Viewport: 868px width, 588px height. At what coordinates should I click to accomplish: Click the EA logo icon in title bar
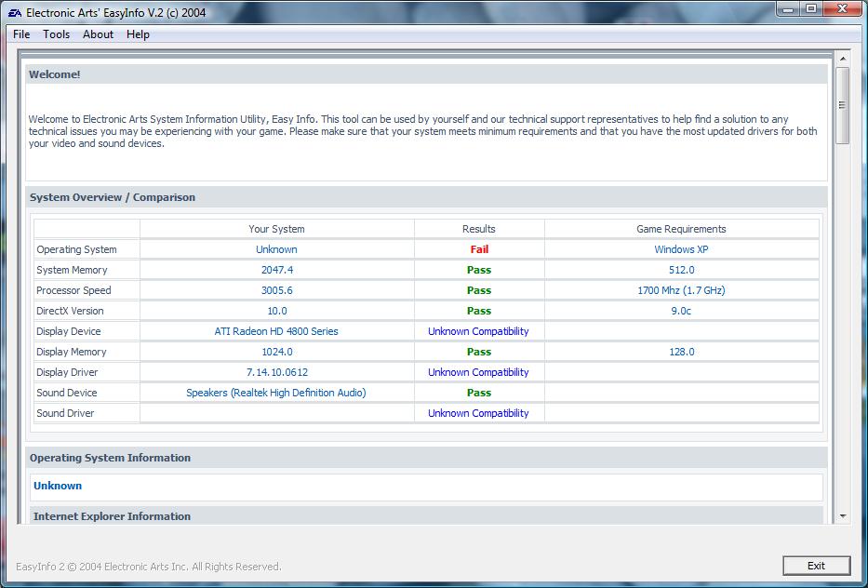point(15,12)
